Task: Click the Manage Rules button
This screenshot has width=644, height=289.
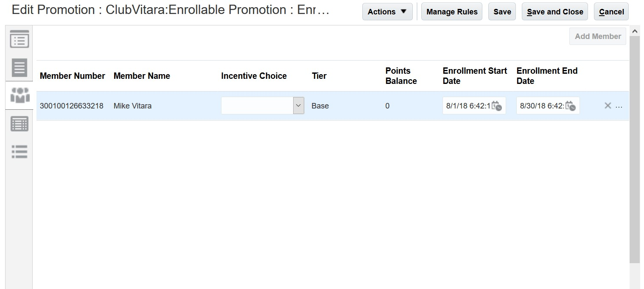Action: pyautogui.click(x=452, y=12)
